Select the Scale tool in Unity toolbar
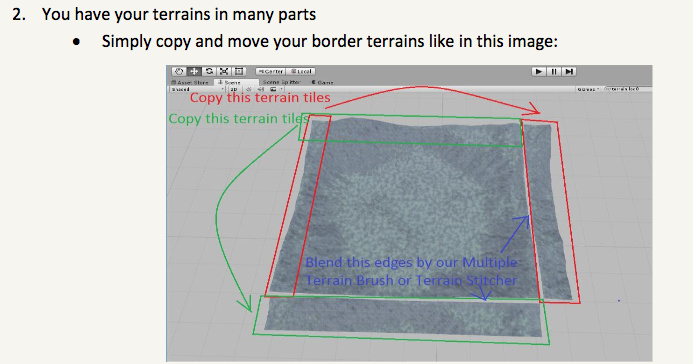 [x=224, y=71]
